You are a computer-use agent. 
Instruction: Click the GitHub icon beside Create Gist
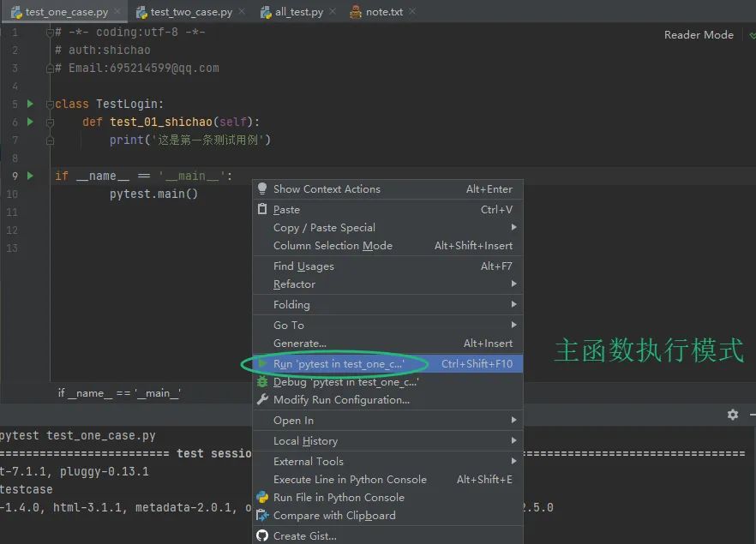pos(262,535)
